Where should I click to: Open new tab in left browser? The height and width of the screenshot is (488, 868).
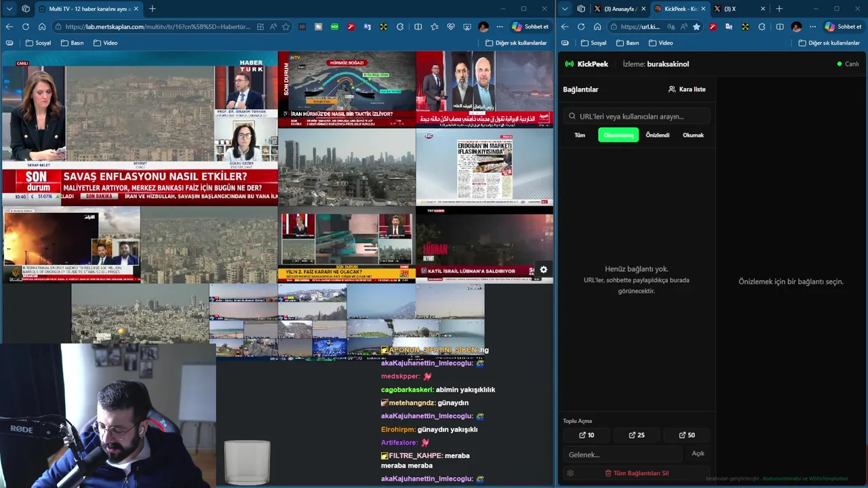pos(152,9)
